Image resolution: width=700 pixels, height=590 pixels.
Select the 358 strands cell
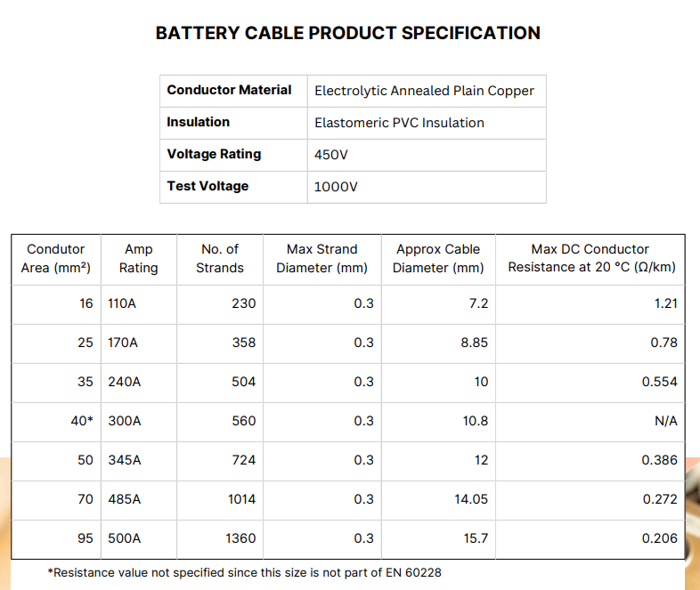[220, 343]
